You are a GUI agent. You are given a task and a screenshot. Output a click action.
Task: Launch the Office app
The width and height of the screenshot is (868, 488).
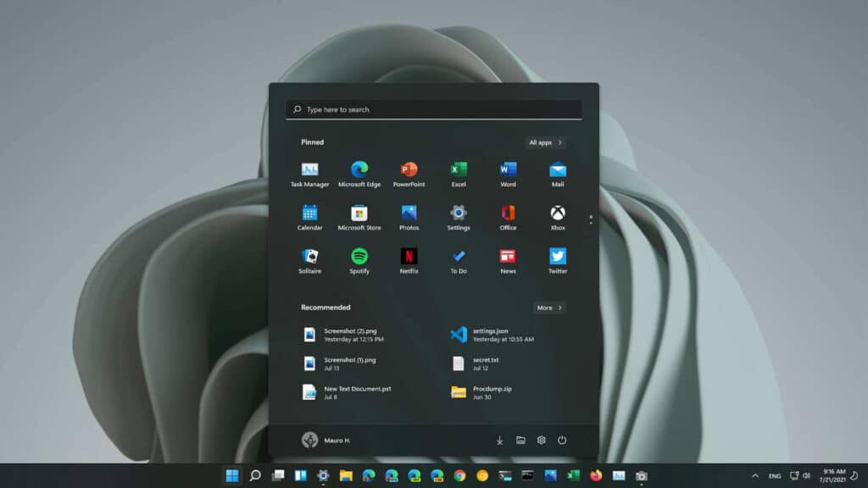pos(508,218)
